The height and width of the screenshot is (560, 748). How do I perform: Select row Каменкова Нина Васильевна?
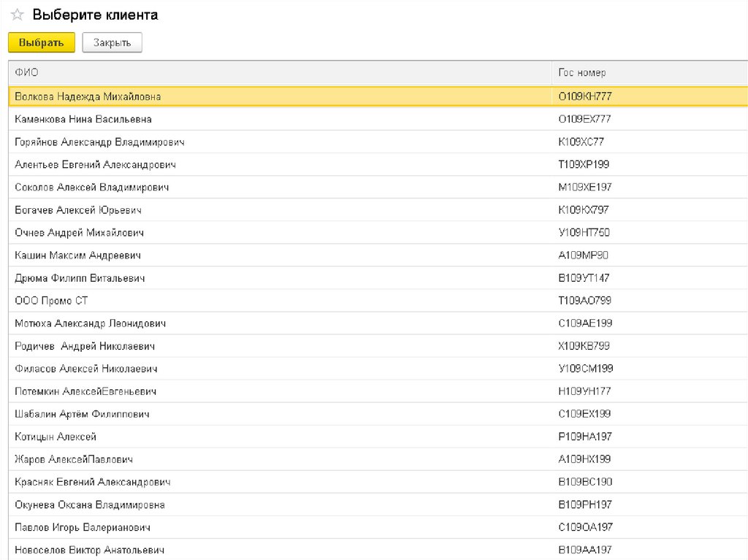[83, 119]
